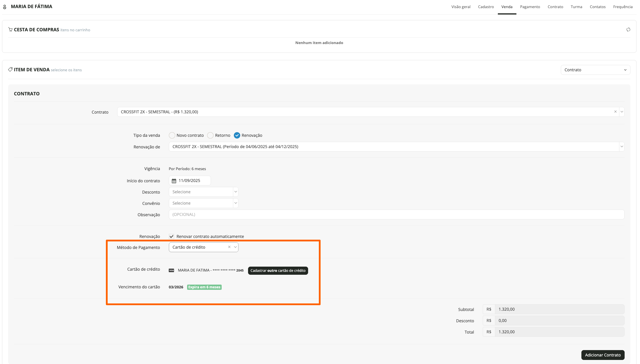Uncheck Renovar contrato automaticamente
Screen dimensions: 640x364
(x=171, y=236)
